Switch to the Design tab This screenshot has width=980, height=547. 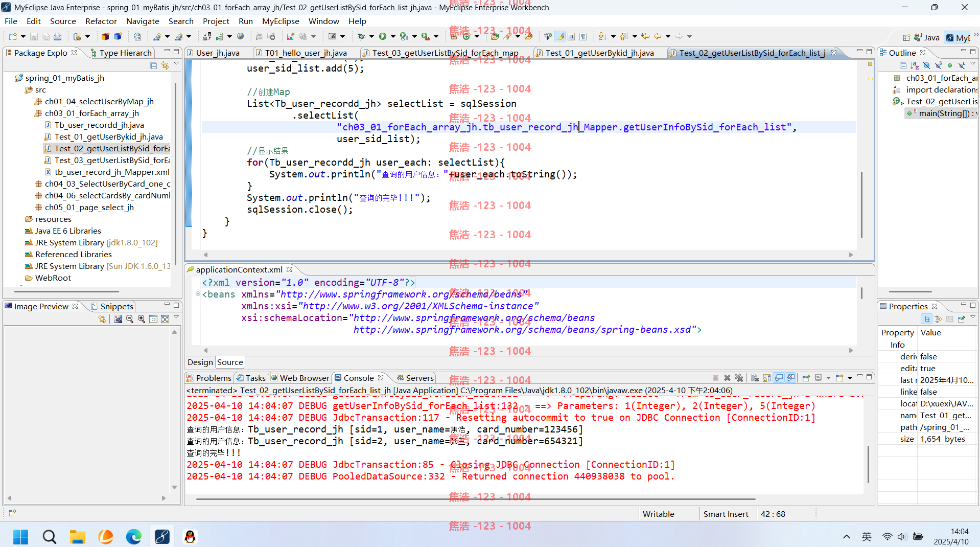[x=200, y=362]
